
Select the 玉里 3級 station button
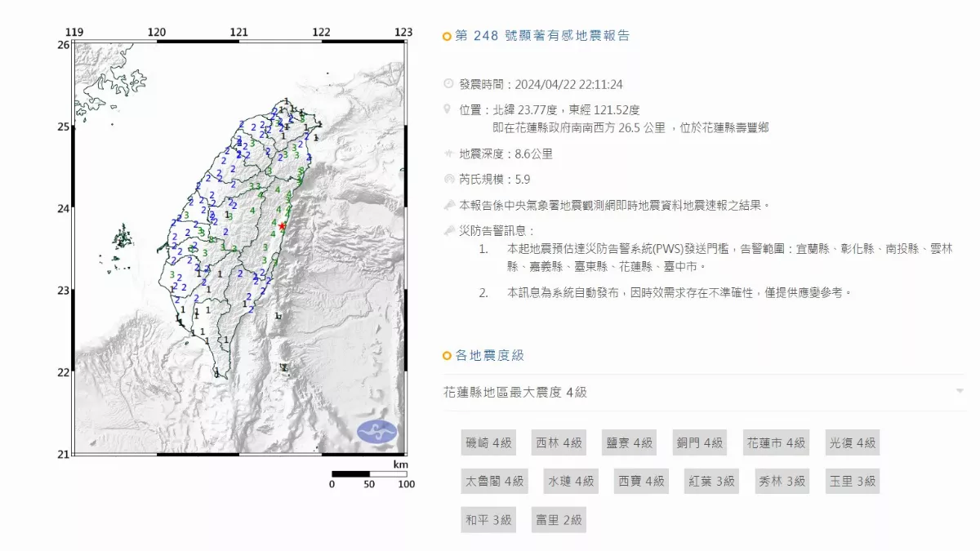click(852, 481)
